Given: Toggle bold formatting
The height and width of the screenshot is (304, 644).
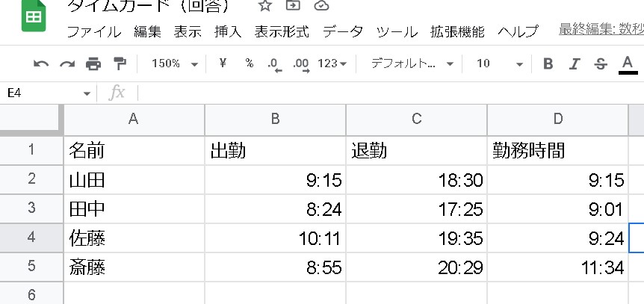Looking at the screenshot, I should [x=548, y=63].
